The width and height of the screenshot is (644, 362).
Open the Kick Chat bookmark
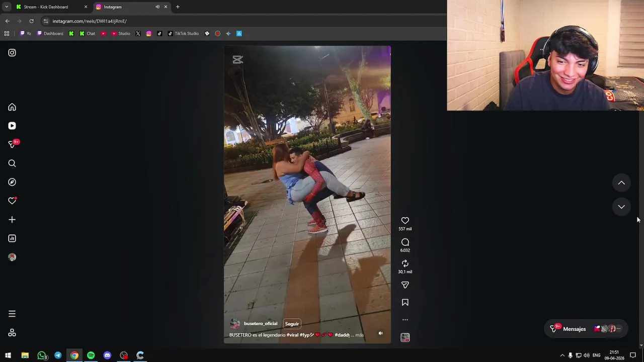tap(88, 34)
